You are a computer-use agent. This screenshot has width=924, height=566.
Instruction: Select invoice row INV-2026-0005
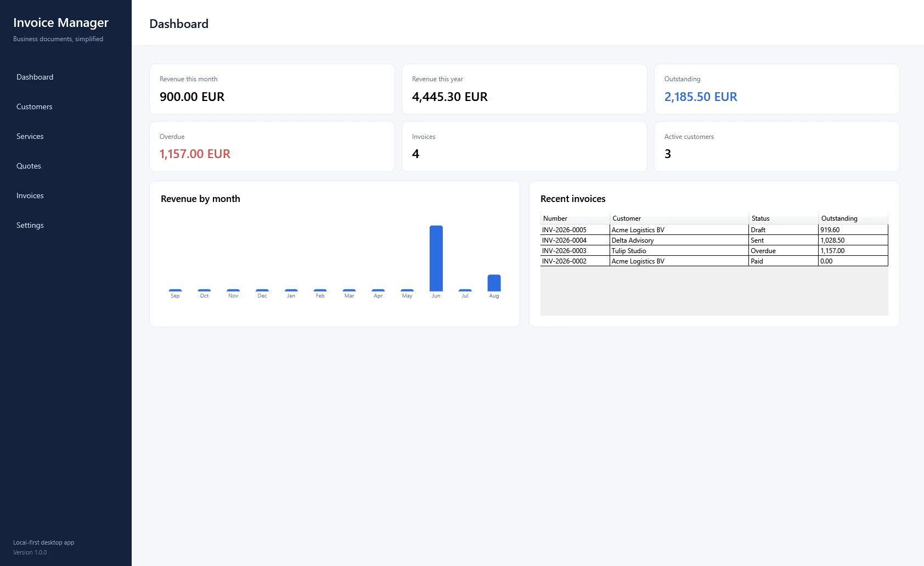tap(714, 229)
